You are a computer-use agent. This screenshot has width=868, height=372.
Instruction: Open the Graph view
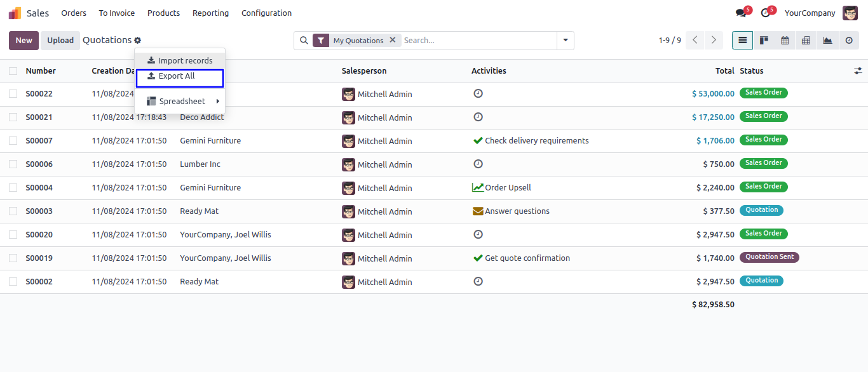827,41
